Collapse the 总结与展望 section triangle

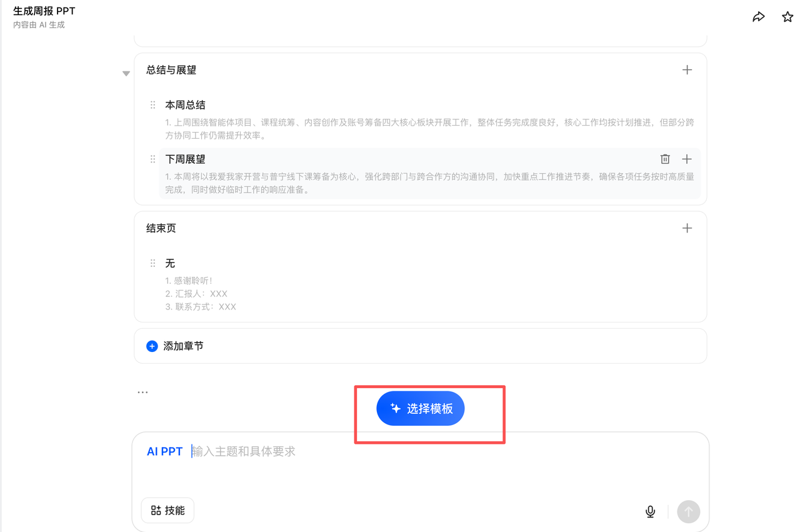(x=126, y=74)
